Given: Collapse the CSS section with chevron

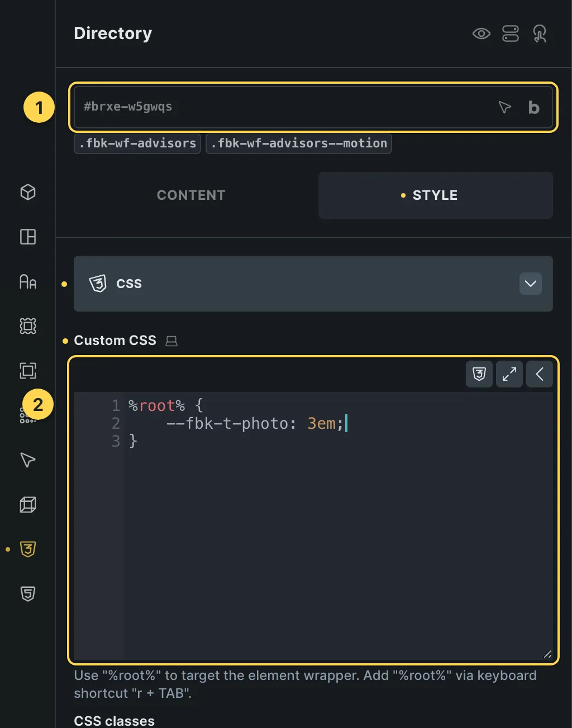Looking at the screenshot, I should click(x=531, y=284).
